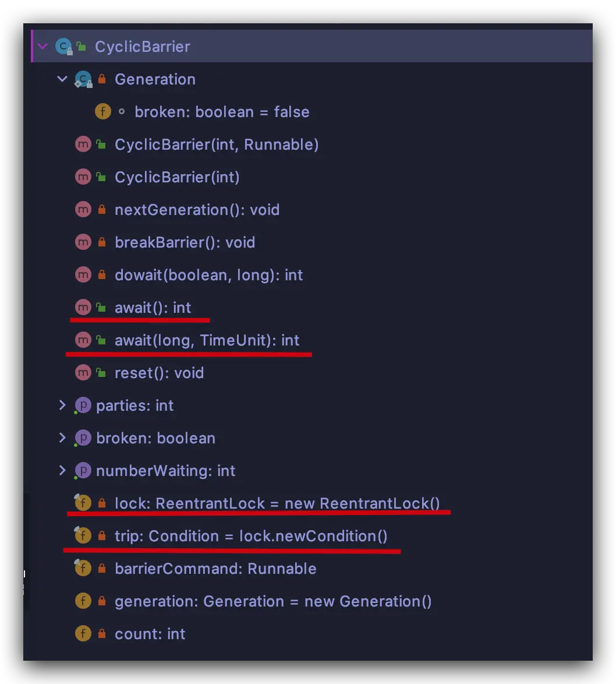Click the public visibility icon beside await(): int
Image resolution: width=616 pixels, height=684 pixels.
pos(102,308)
